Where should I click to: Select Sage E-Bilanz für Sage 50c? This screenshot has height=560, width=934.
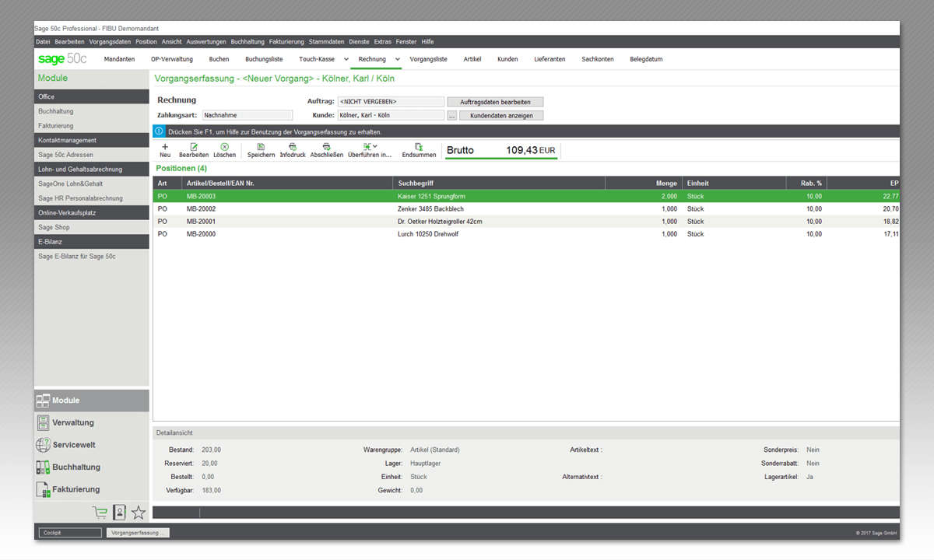[91, 256]
